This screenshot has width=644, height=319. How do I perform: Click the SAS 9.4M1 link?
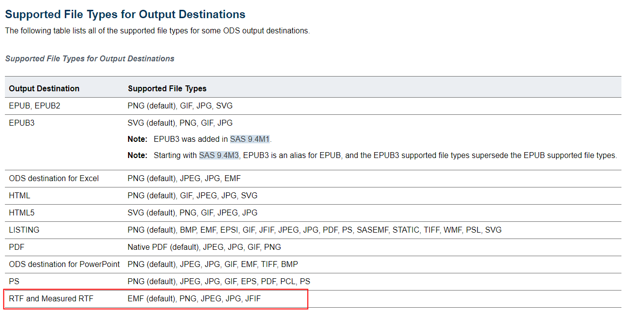(250, 139)
